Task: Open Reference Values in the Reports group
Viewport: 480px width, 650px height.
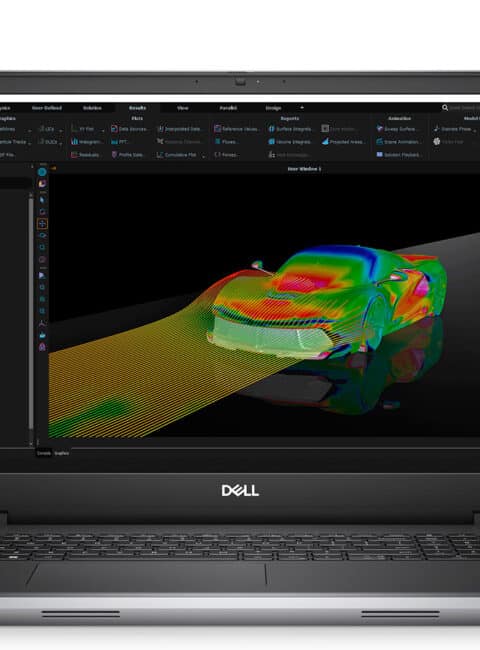Action: [237, 129]
